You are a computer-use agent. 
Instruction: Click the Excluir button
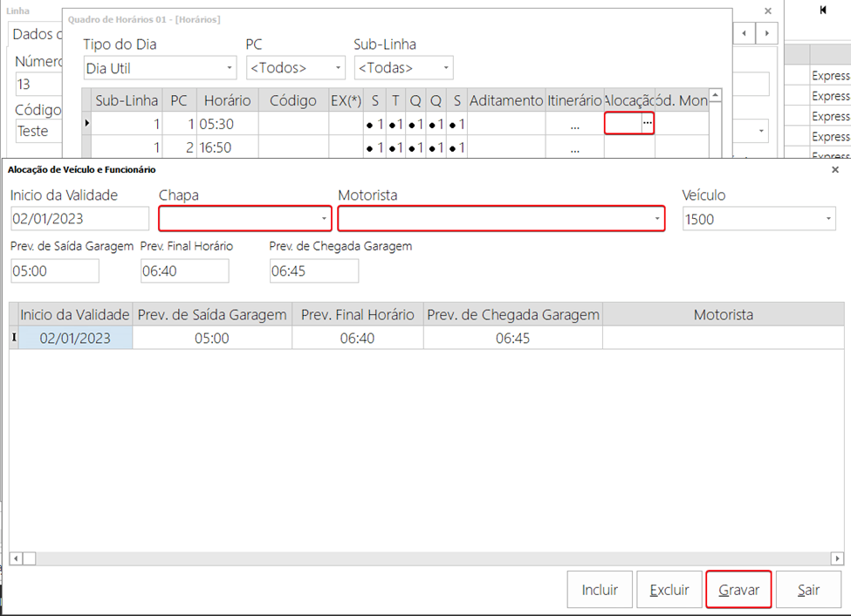click(669, 590)
